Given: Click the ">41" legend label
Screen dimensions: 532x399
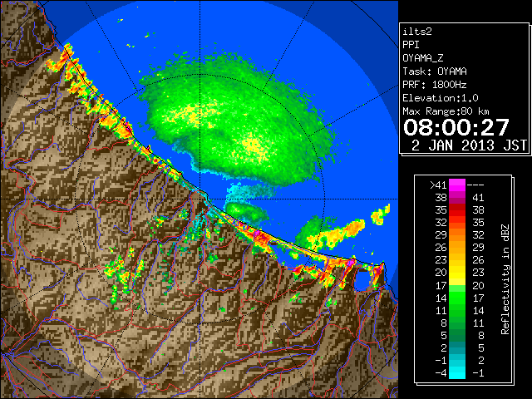Looking at the screenshot, I should coord(438,185).
